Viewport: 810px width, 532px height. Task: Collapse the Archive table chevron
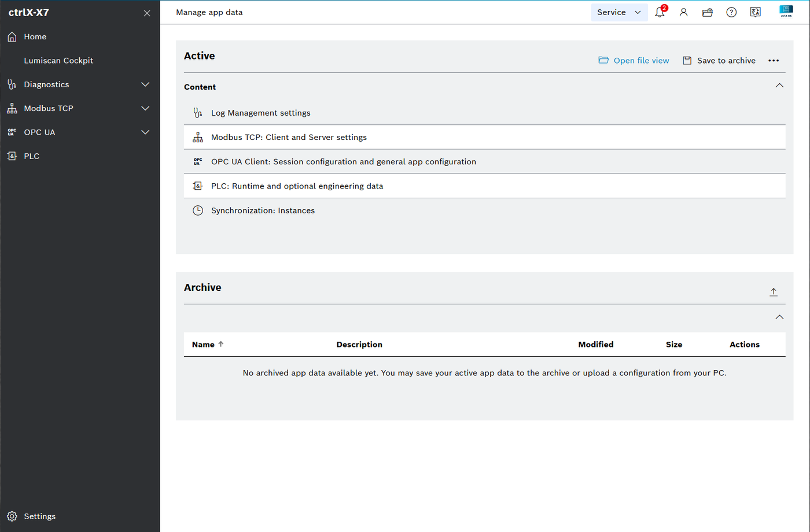[779, 317]
